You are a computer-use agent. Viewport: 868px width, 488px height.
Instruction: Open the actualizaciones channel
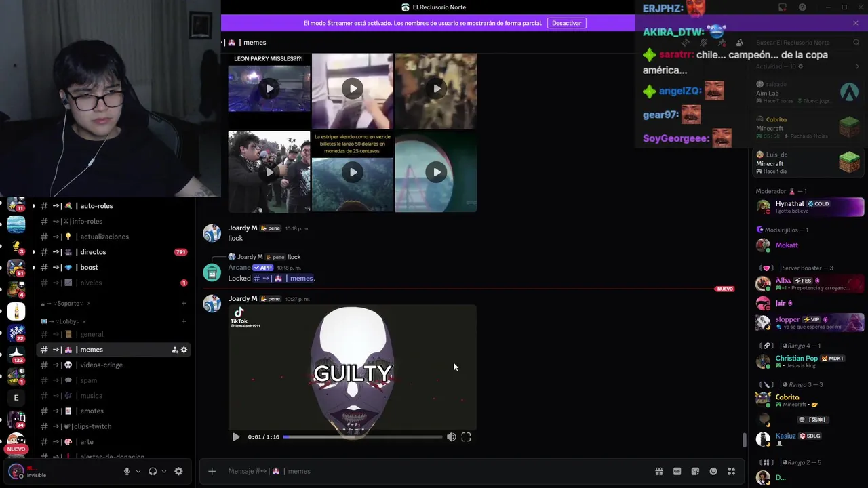(113, 237)
